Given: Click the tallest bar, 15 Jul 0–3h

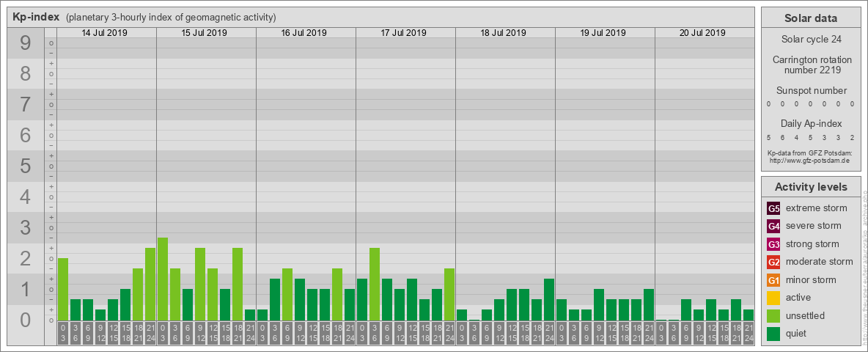Looking at the screenshot, I should pyautogui.click(x=163, y=279).
